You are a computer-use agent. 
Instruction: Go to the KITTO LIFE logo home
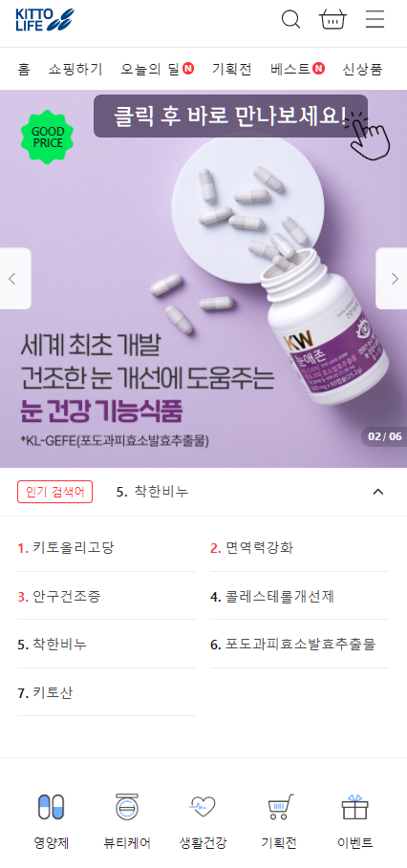tap(45, 20)
